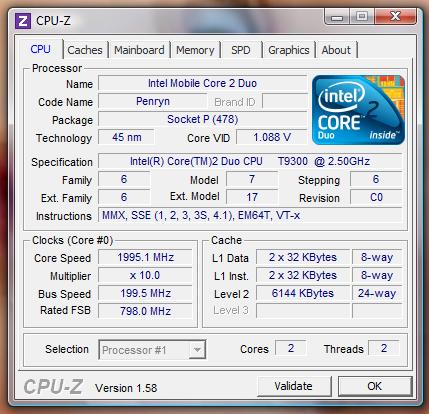Open the About tab
429x414 pixels.
(336, 50)
